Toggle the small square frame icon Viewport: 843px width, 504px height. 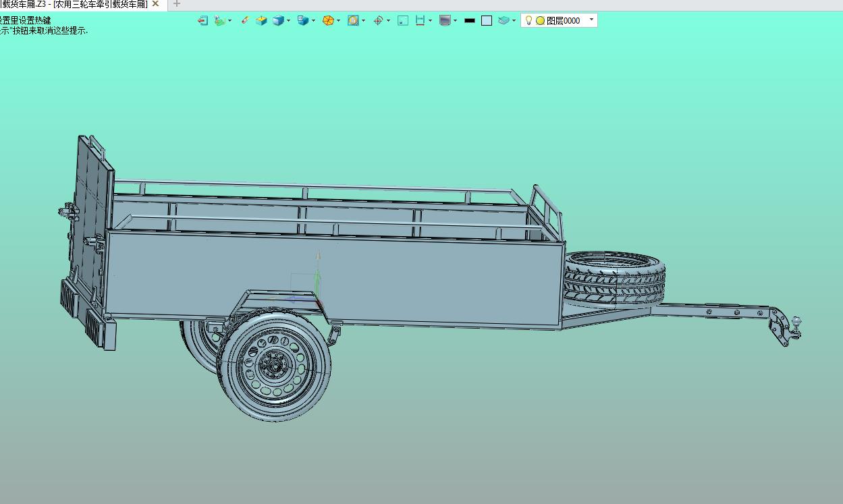403,21
